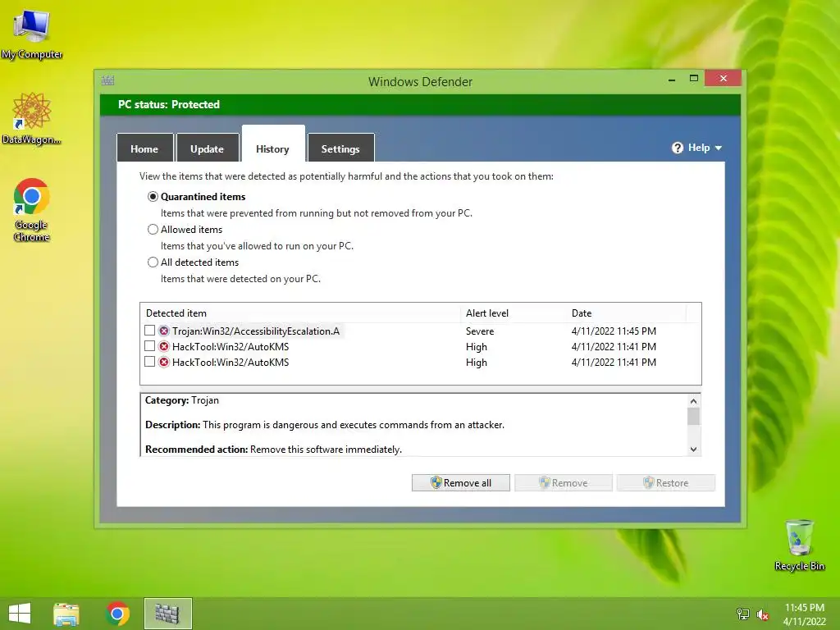The width and height of the screenshot is (840, 630).
Task: Minimize the Windows Defender window
Action: tap(672, 80)
